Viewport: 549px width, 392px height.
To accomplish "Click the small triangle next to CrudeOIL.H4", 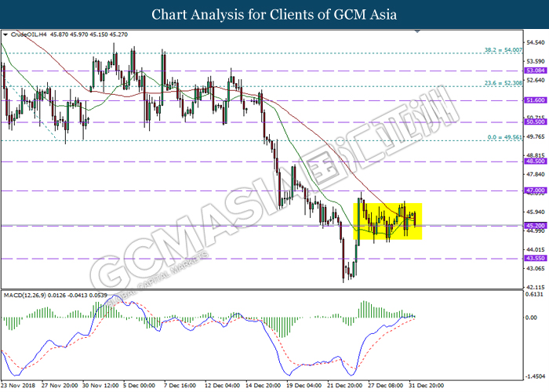I will tap(5, 34).
